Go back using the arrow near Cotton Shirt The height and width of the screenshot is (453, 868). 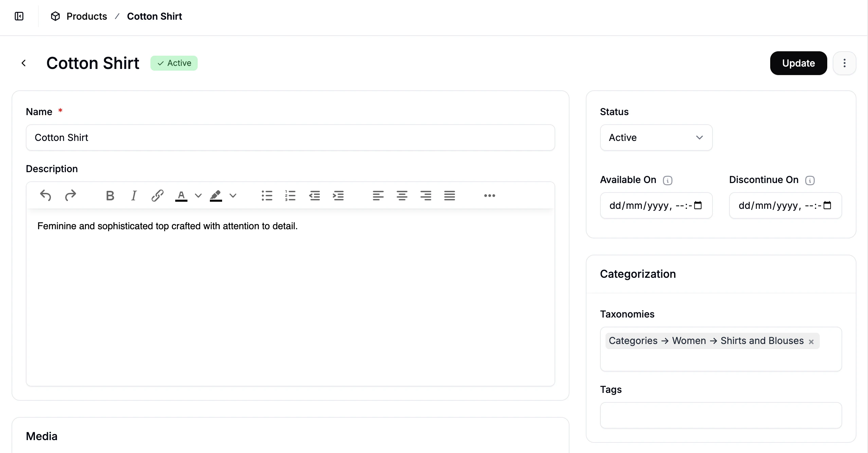click(x=24, y=63)
